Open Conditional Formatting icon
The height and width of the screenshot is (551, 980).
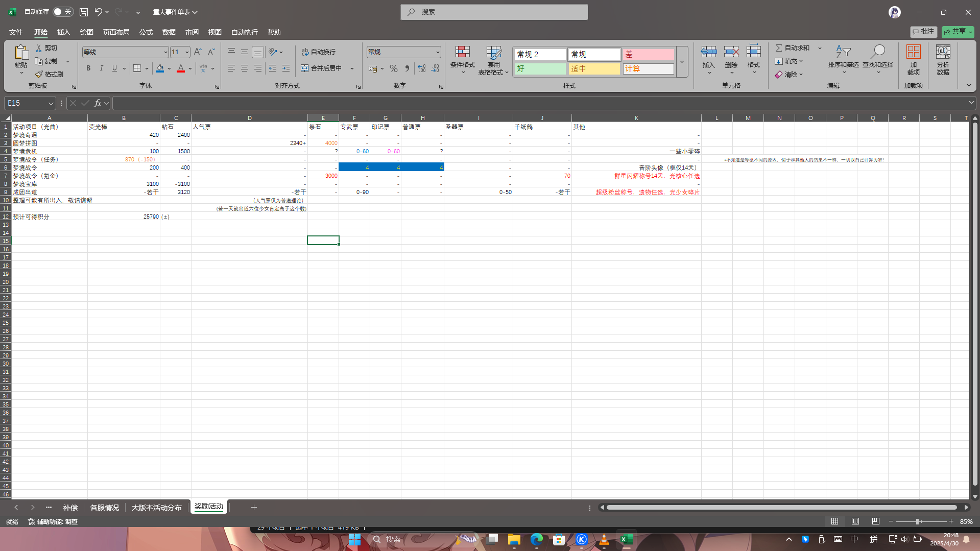click(x=462, y=52)
